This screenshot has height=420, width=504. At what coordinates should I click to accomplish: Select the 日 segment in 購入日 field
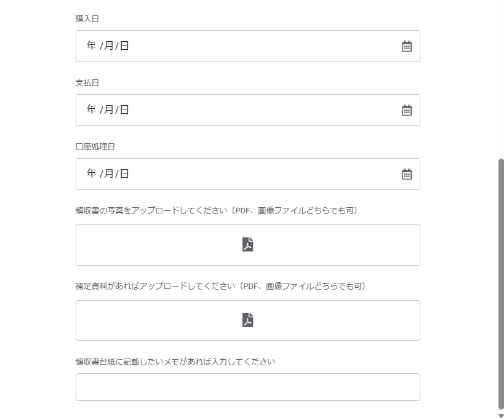tap(124, 46)
